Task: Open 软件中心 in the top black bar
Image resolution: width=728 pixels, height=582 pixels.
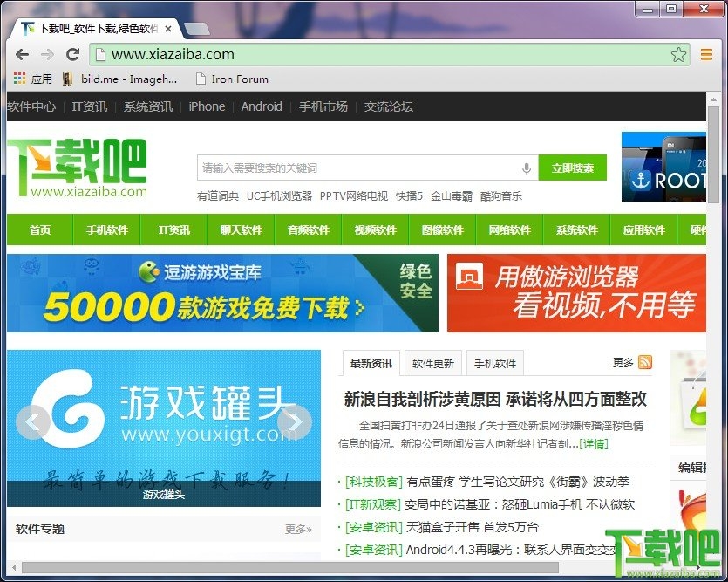Action: coord(31,106)
